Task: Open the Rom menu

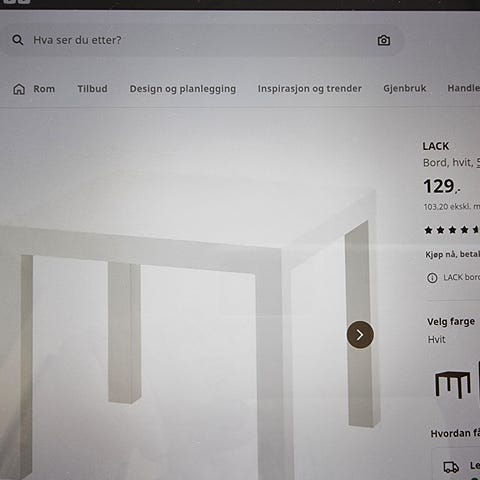Action: [44, 89]
